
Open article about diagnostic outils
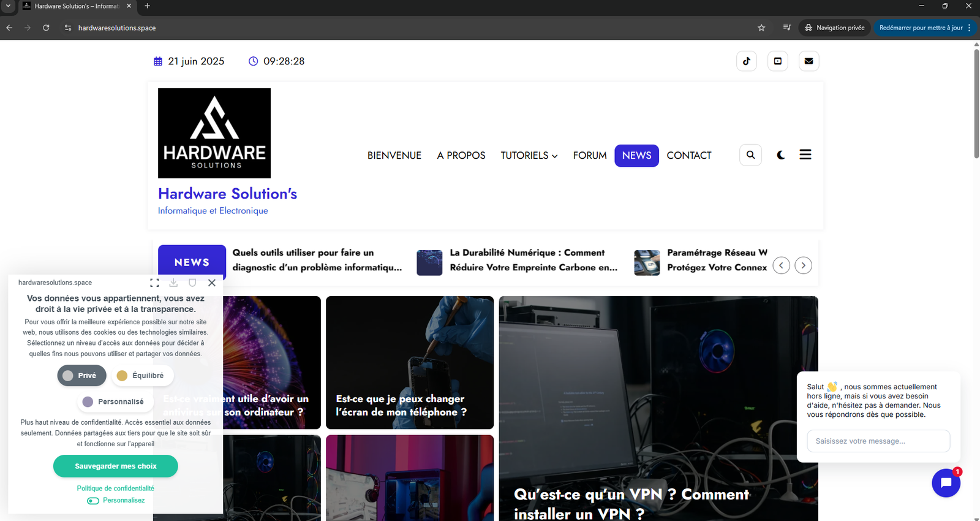click(317, 260)
